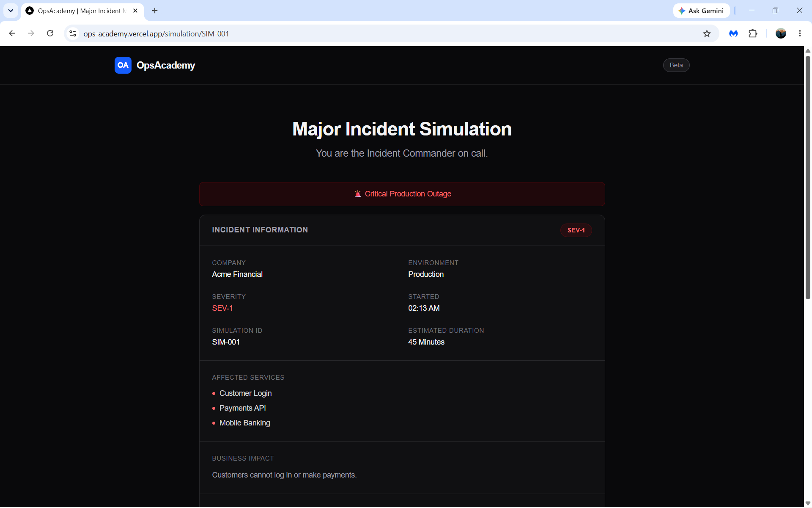Reload the page
The height and width of the screenshot is (508, 812).
[x=50, y=33]
